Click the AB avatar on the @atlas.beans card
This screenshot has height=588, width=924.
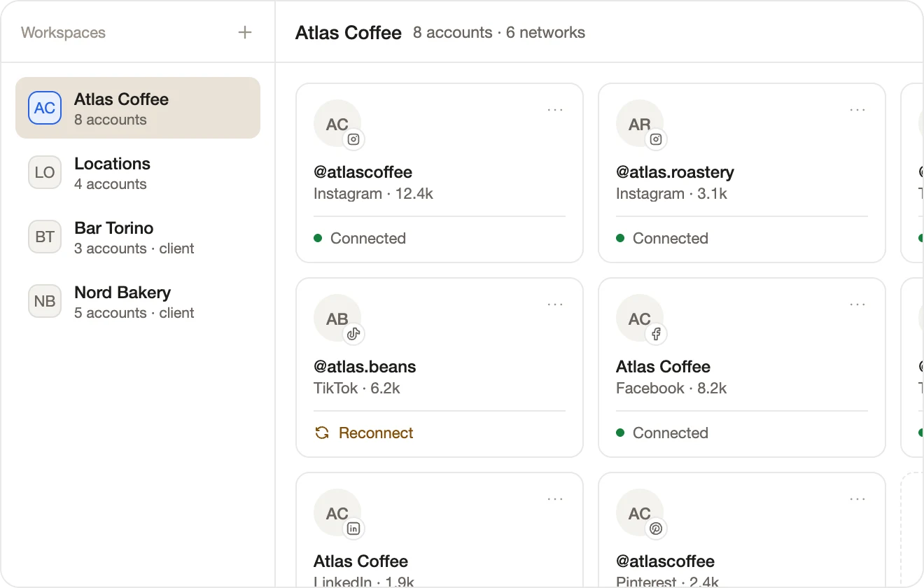[337, 319]
